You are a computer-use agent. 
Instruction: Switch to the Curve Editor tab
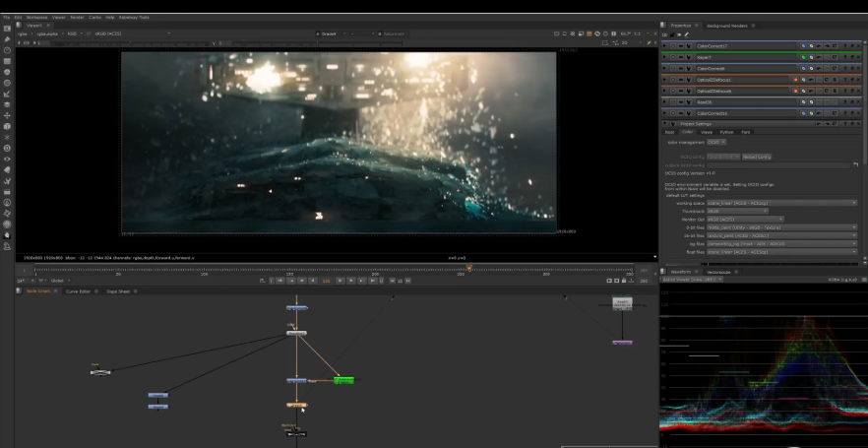(78, 291)
